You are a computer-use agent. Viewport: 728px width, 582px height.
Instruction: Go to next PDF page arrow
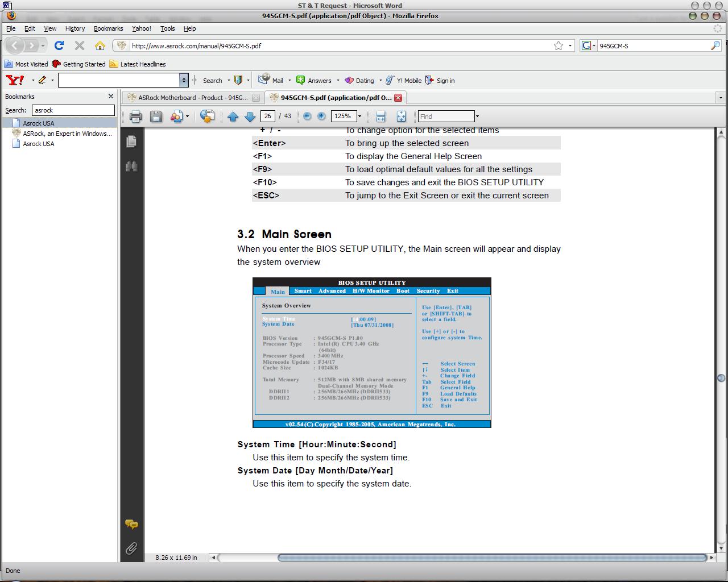click(x=250, y=117)
